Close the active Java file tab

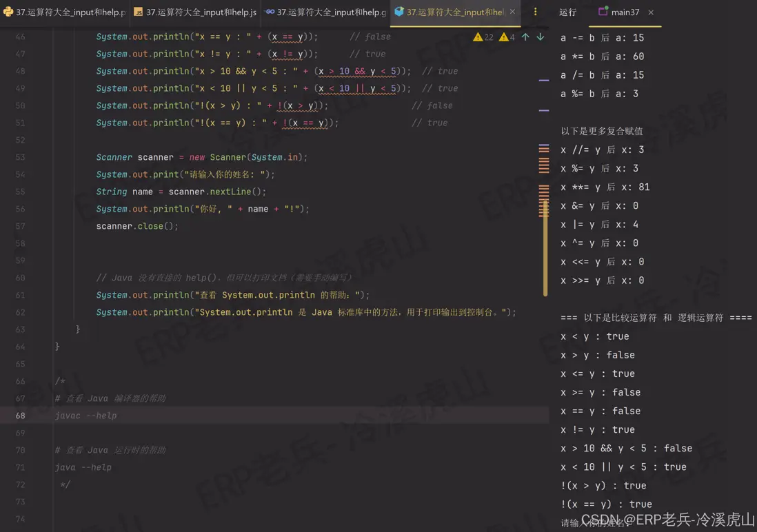[x=512, y=12]
